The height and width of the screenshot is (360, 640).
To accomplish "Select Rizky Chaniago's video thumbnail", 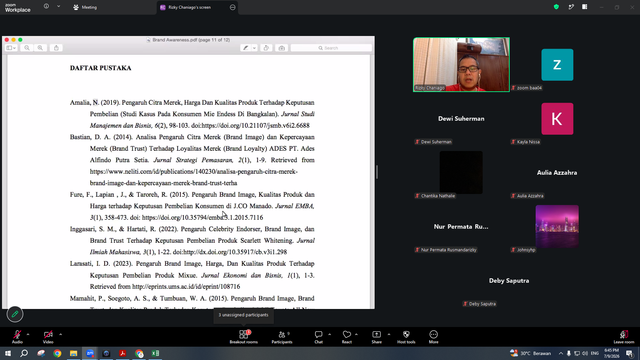I will click(461, 64).
